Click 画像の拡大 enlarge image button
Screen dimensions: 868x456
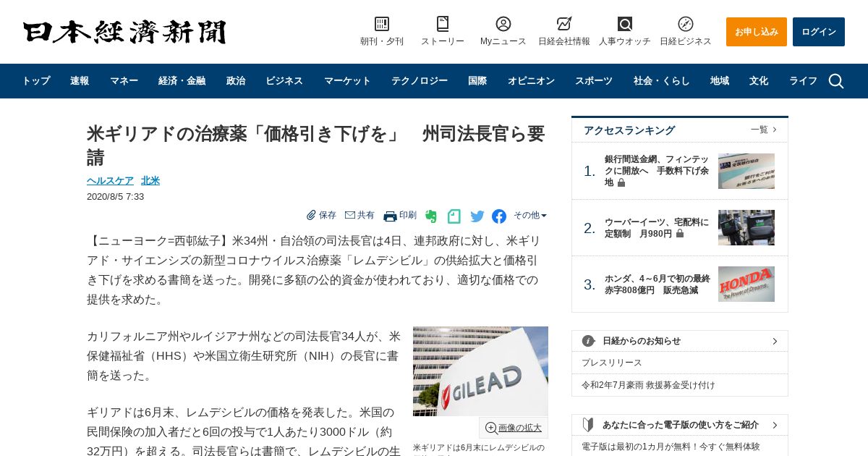click(514, 428)
